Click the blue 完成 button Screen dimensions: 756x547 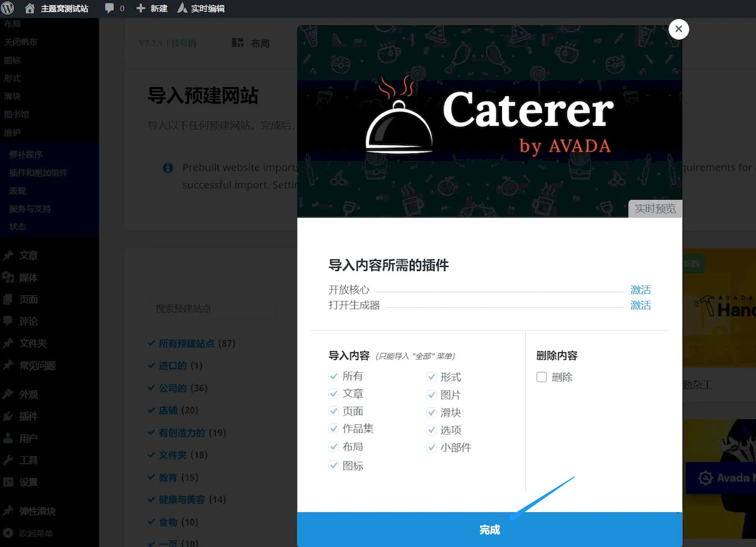pos(489,530)
